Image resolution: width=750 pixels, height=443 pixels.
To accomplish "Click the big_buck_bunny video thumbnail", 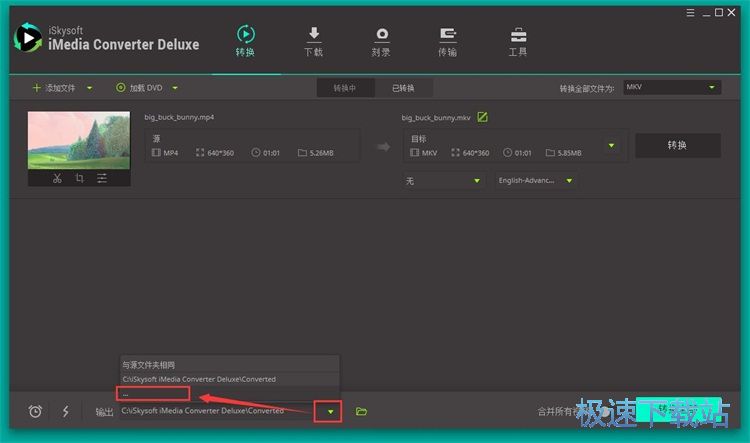I will pos(79,140).
